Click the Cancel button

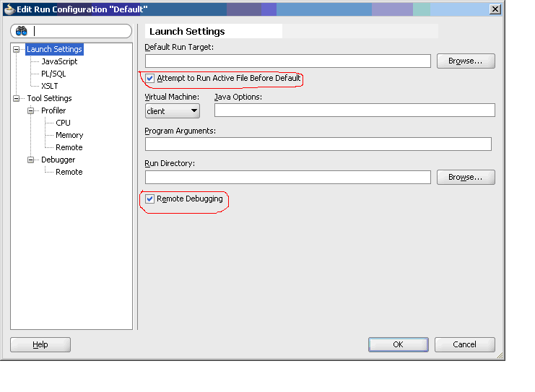click(465, 344)
